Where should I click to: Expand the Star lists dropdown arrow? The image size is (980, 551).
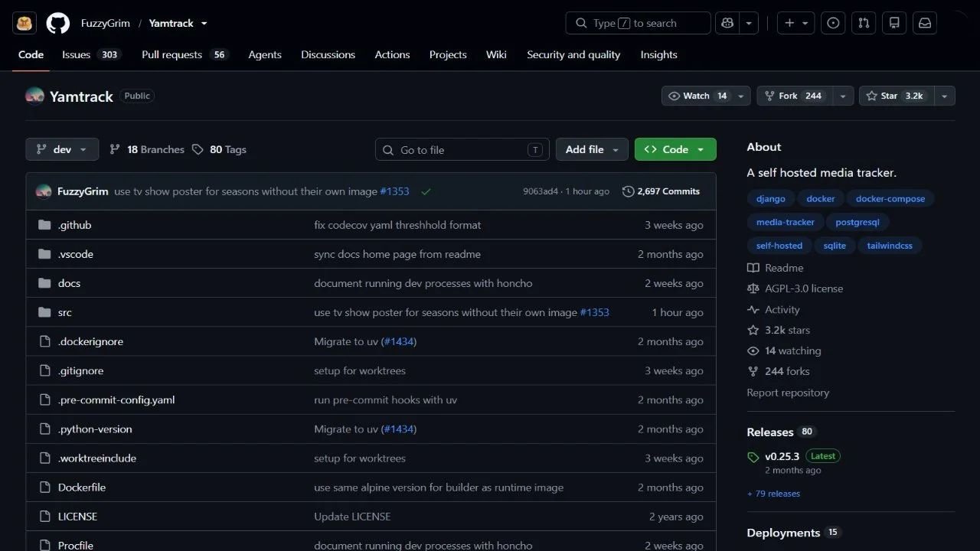945,96
